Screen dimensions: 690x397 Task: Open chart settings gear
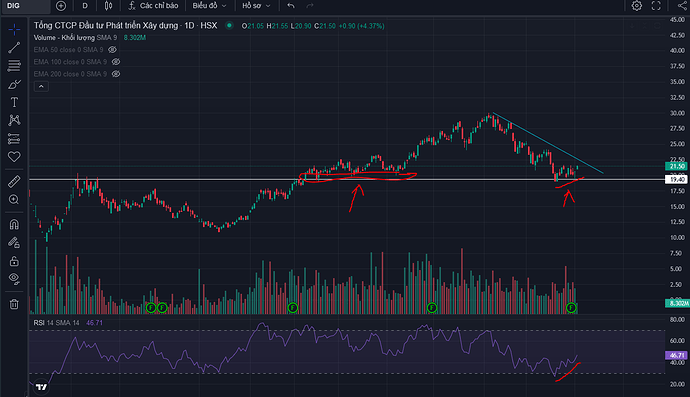[636, 6]
